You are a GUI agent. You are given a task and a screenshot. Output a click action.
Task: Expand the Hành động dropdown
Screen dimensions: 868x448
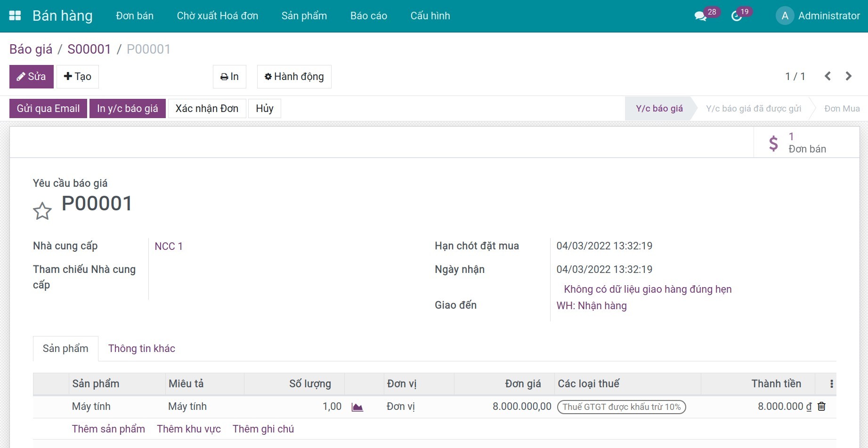pyautogui.click(x=294, y=77)
